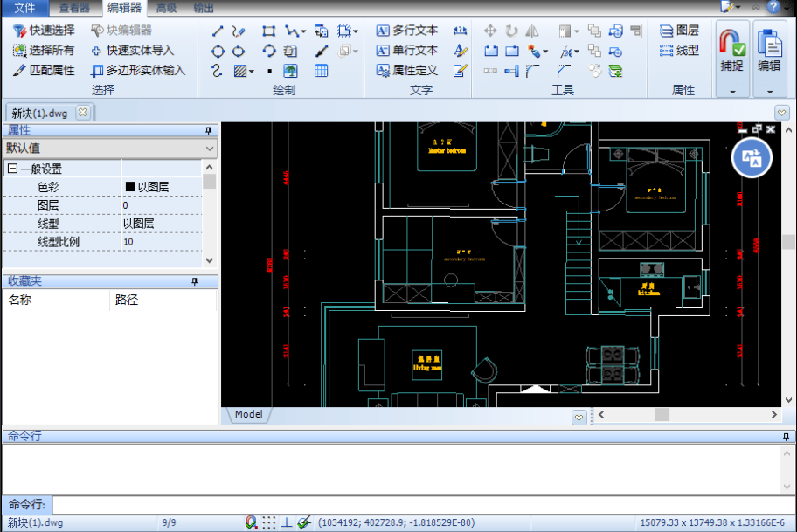Collapse the 一般设置 group
797x532 pixels.
13,169
